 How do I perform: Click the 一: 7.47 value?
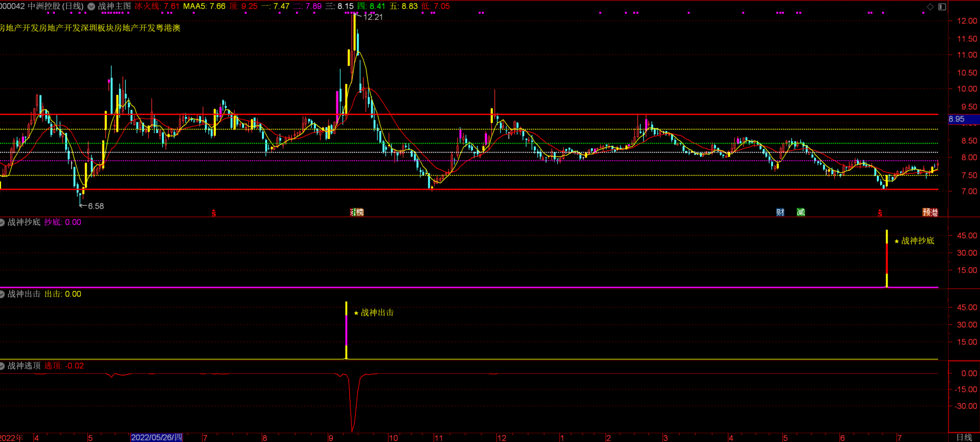click(275, 6)
